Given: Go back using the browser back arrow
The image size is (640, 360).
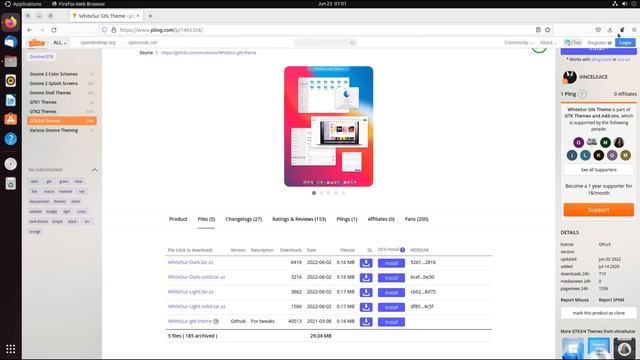Looking at the screenshot, I should 29,30.
